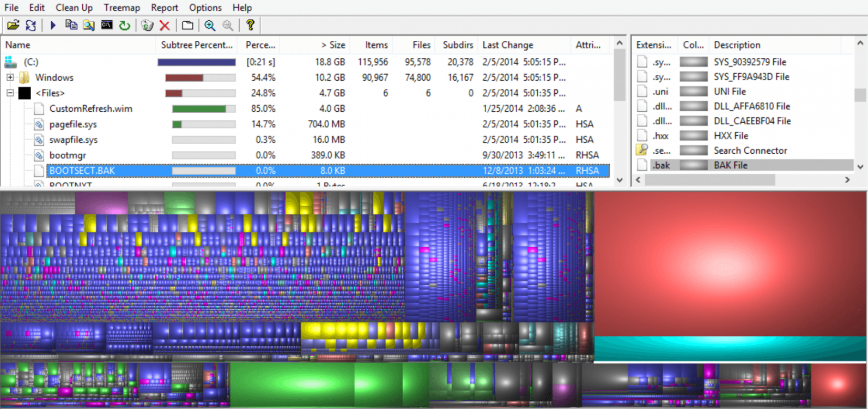
Task: Click the Search Connector extension icon
Action: tap(642, 150)
